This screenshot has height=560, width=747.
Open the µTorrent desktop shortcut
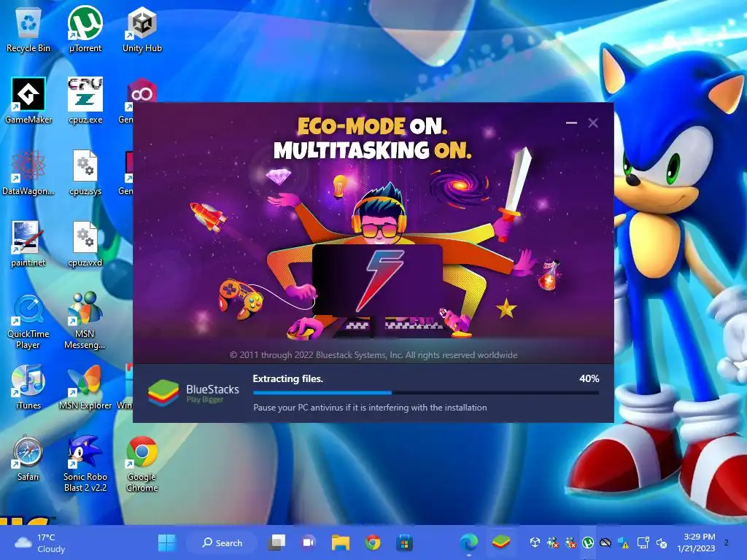(85, 29)
